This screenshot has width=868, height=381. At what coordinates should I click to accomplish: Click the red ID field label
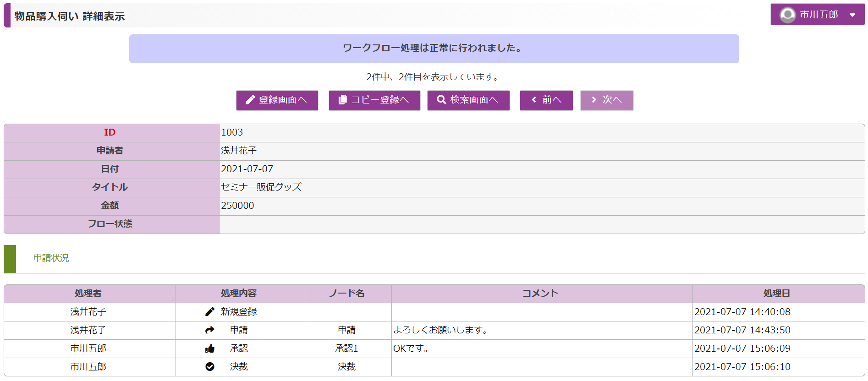pyautogui.click(x=110, y=132)
